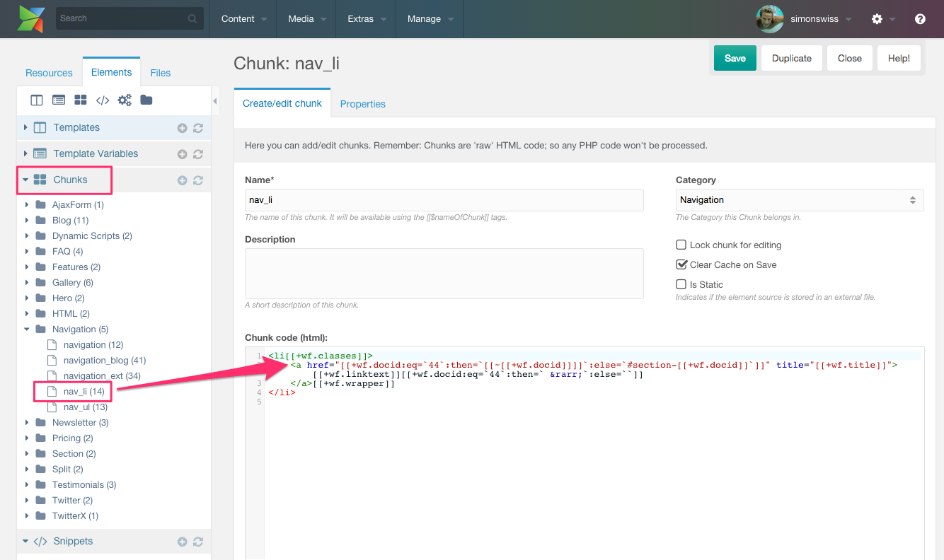Switch to the Properties tab
The width and height of the screenshot is (944, 560).
click(362, 104)
